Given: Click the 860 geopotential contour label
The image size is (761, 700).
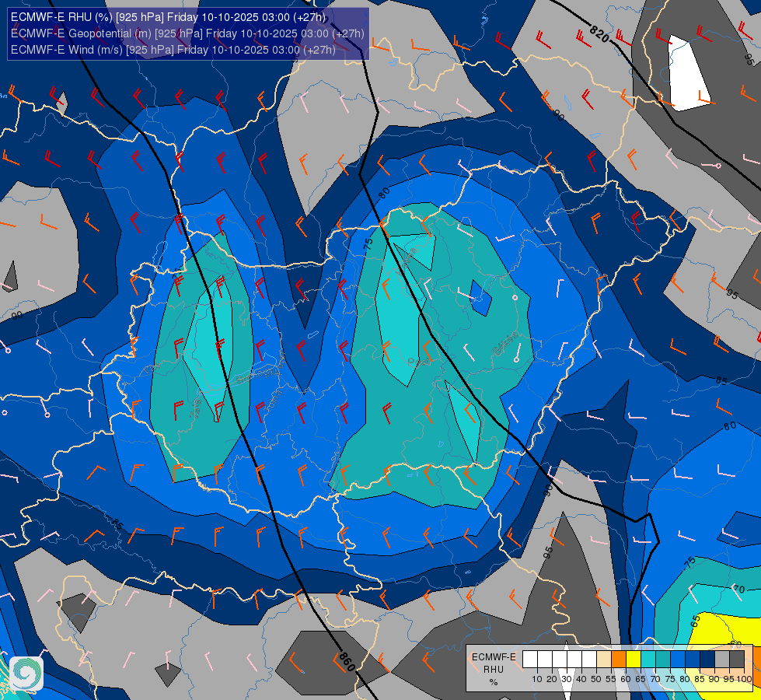Looking at the screenshot, I should 347,661.
